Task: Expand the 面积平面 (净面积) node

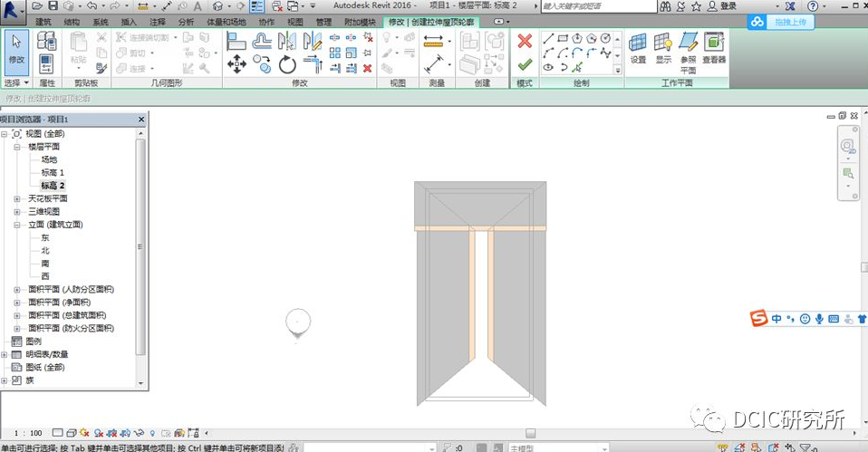Action: point(16,303)
